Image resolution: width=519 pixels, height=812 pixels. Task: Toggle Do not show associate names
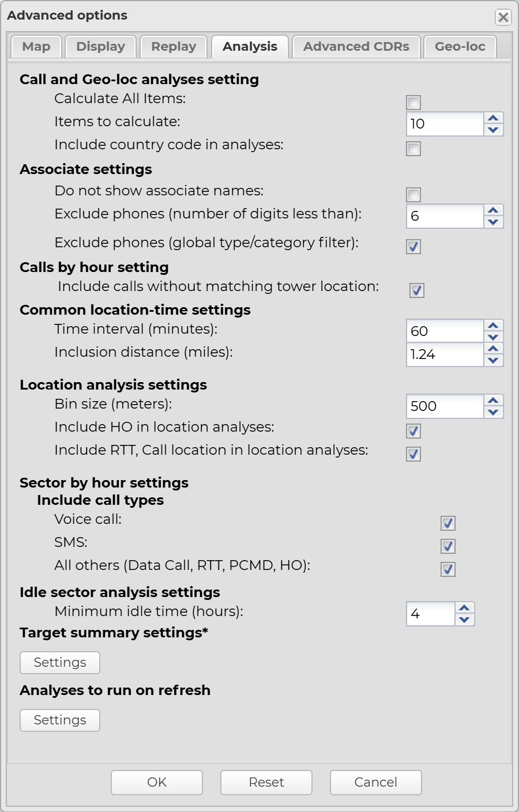pos(413,195)
